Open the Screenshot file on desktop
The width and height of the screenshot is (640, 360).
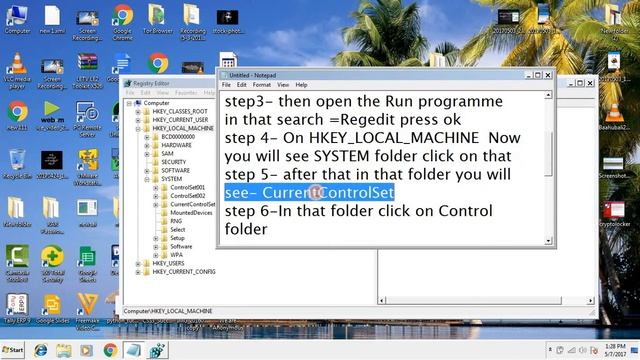pos(614,167)
